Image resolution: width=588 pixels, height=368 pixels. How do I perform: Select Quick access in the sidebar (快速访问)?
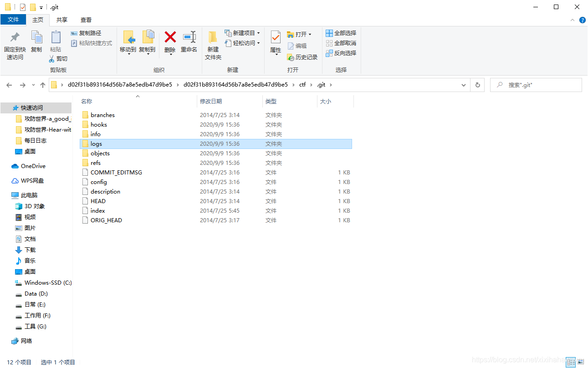click(36, 108)
